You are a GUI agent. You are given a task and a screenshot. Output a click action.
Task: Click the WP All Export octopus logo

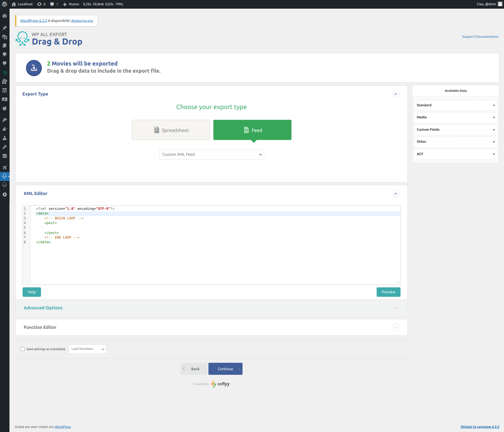coord(23,39)
